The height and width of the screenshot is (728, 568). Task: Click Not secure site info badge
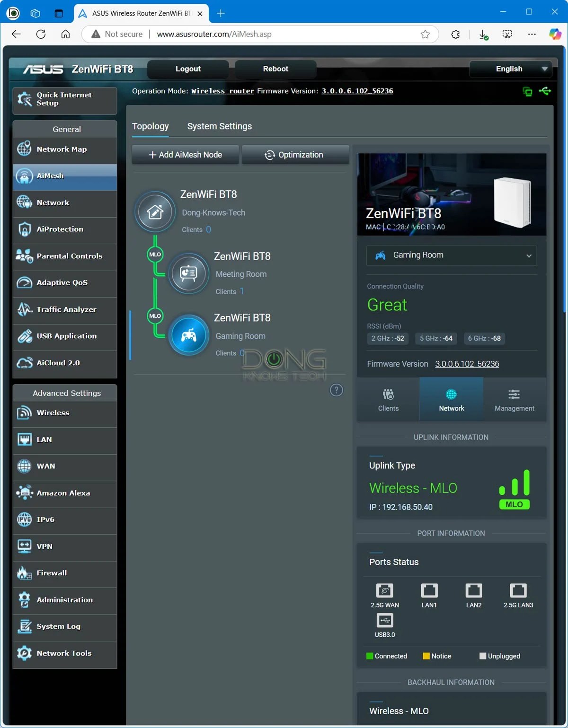click(x=117, y=34)
